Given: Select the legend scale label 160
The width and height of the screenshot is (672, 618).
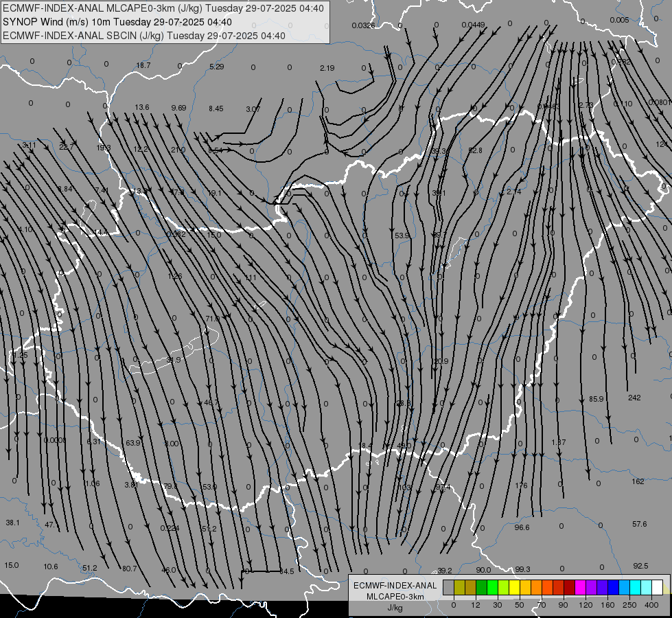Looking at the screenshot, I should click(x=607, y=605).
